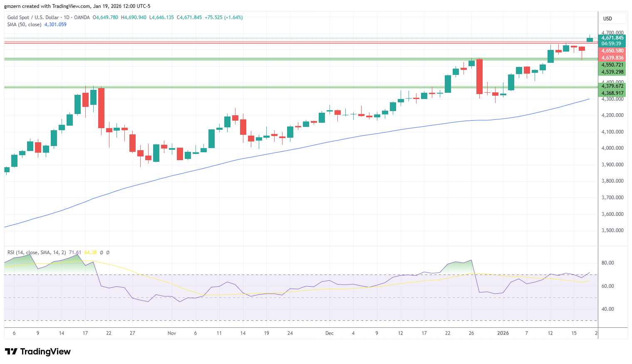Select the green 4,550.721 price level label

(x=612, y=65)
